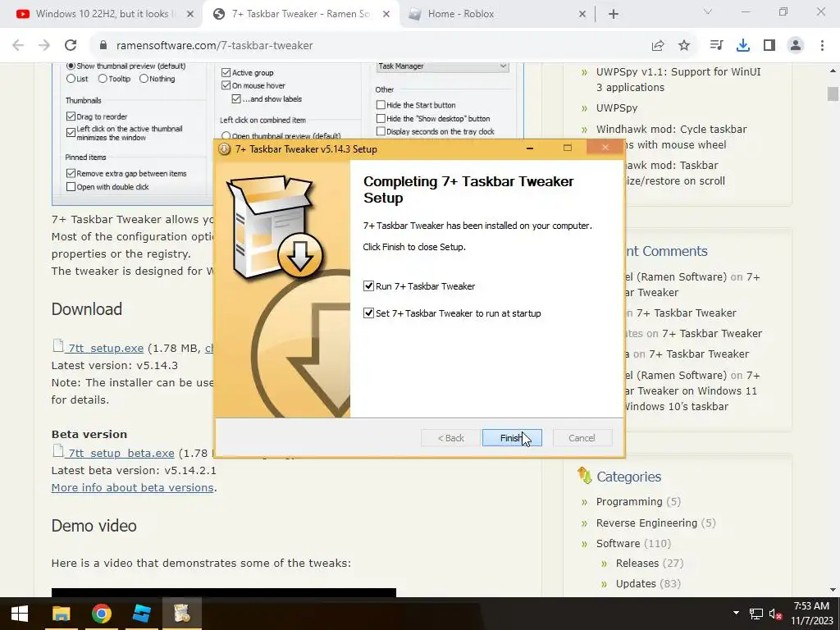Open Reverse Engineering category link
This screenshot has height=630, width=840.
click(646, 523)
